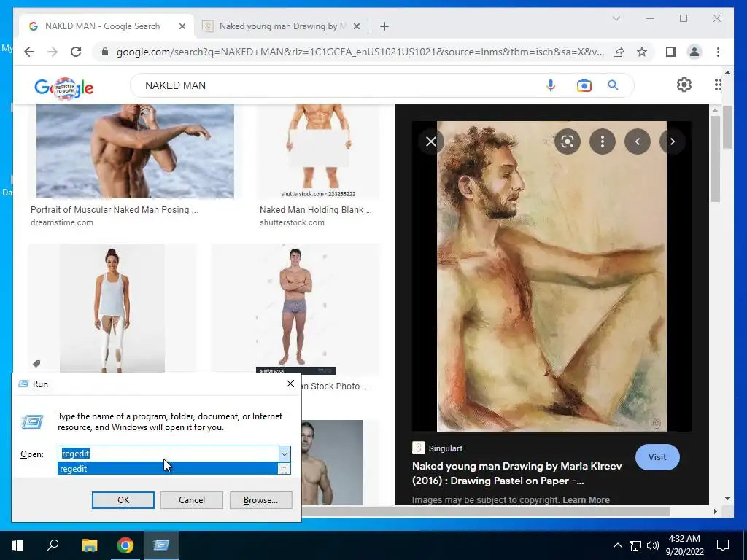Go to Google home via the logo

64,87
